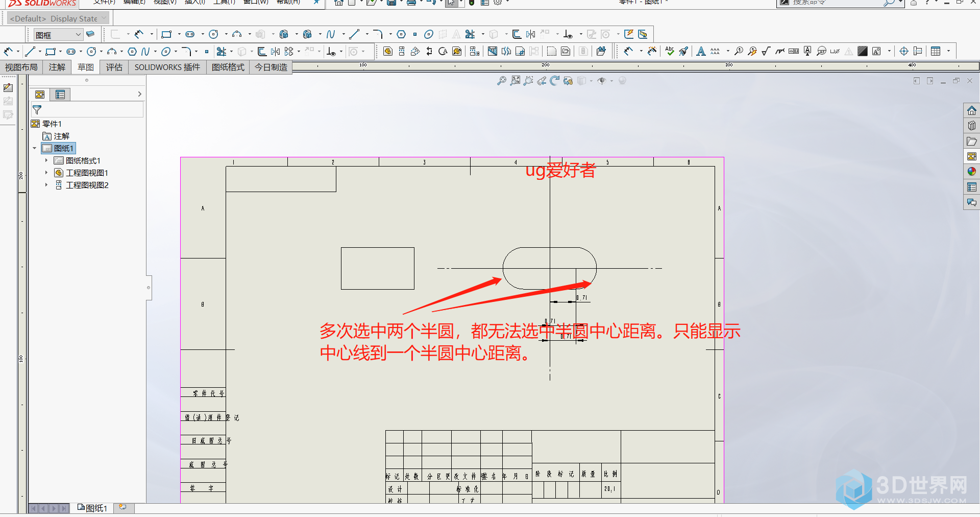Open the 图框 layer dropdown

58,35
